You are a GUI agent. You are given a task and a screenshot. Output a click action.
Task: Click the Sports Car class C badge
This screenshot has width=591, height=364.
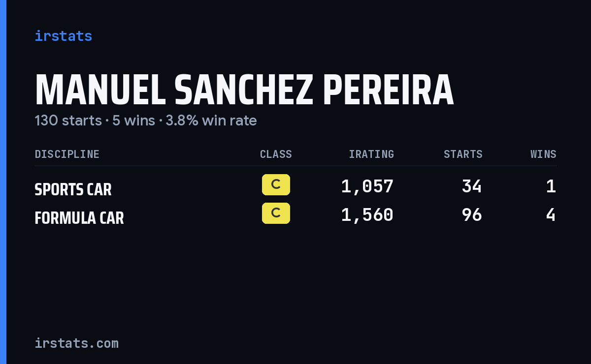(276, 185)
